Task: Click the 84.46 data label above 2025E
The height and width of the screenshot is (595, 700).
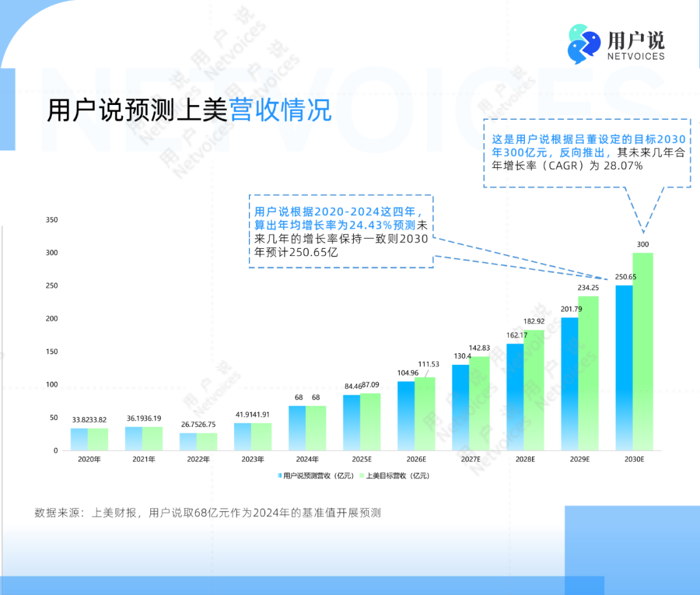Action: [353, 386]
